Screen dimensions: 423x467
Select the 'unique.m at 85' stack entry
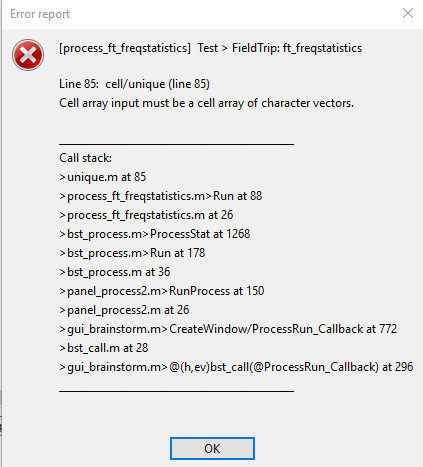click(103, 177)
